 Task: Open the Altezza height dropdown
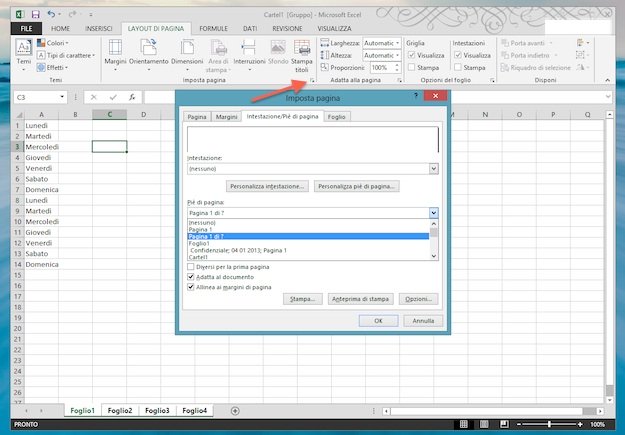398,55
